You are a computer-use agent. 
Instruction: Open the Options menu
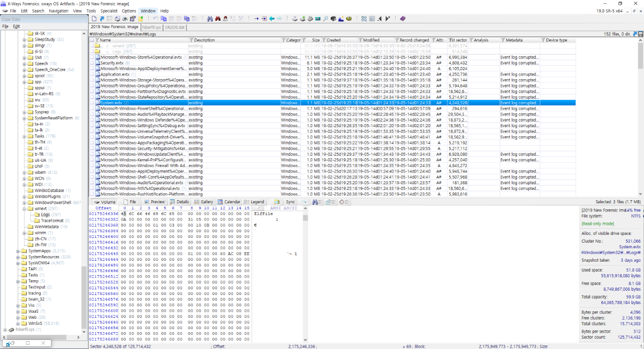(129, 11)
